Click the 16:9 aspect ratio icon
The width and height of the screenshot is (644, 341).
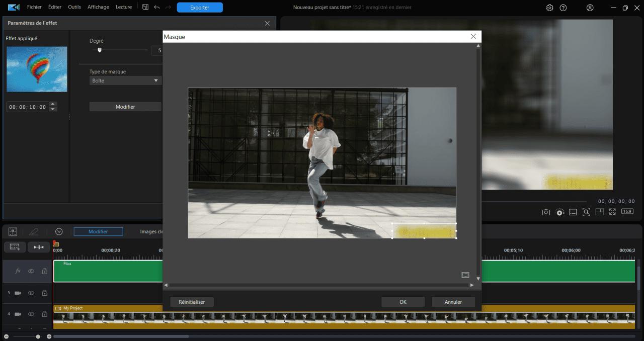627,212
